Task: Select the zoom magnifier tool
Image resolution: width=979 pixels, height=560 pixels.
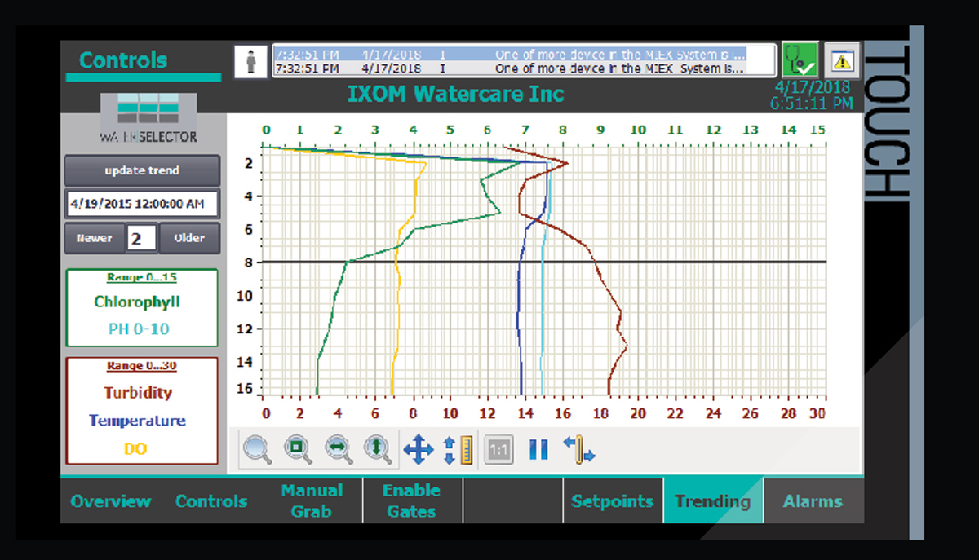Action: 258,449
